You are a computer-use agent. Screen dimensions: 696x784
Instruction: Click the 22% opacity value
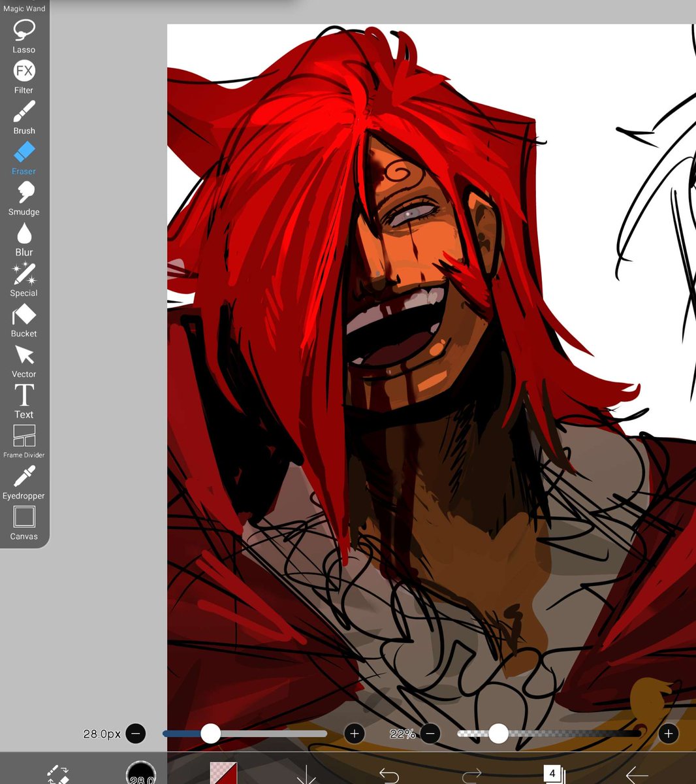tap(402, 734)
